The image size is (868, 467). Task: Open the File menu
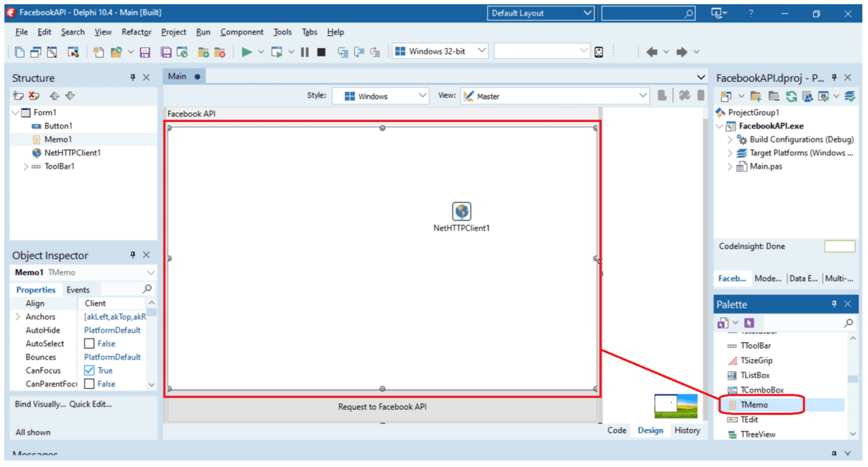21,32
